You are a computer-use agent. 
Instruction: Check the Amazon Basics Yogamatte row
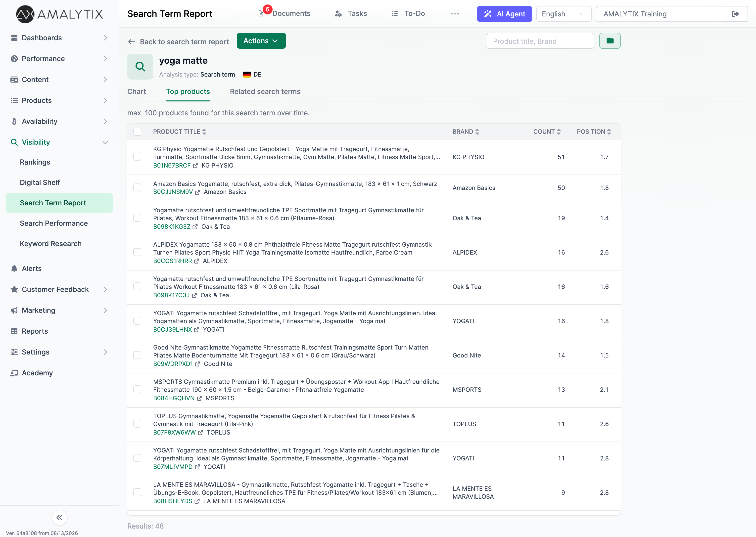pyautogui.click(x=137, y=187)
